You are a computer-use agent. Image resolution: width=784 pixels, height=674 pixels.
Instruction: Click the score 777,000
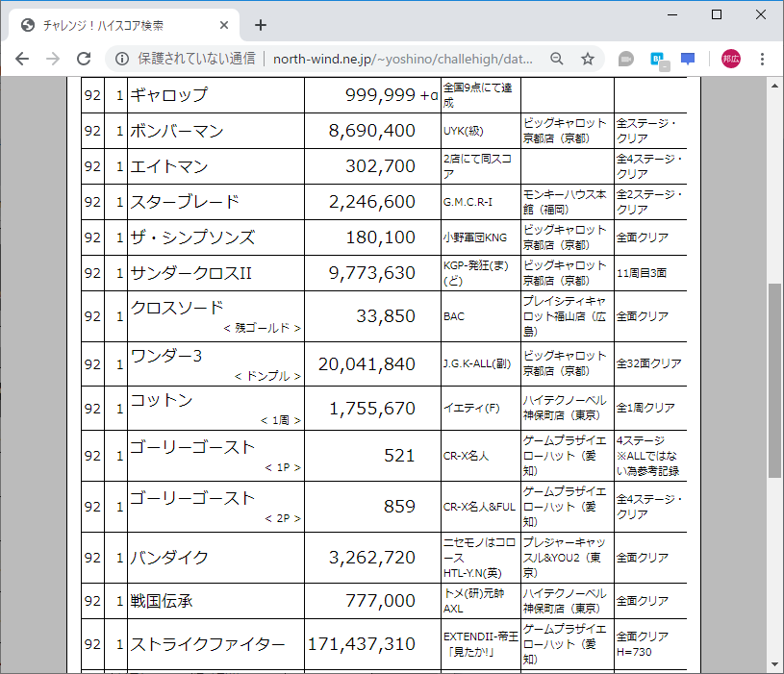coord(381,601)
